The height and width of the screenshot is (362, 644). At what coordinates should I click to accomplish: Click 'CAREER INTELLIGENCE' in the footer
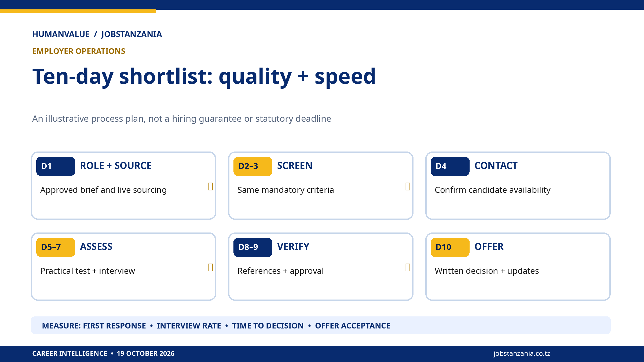tap(70, 354)
